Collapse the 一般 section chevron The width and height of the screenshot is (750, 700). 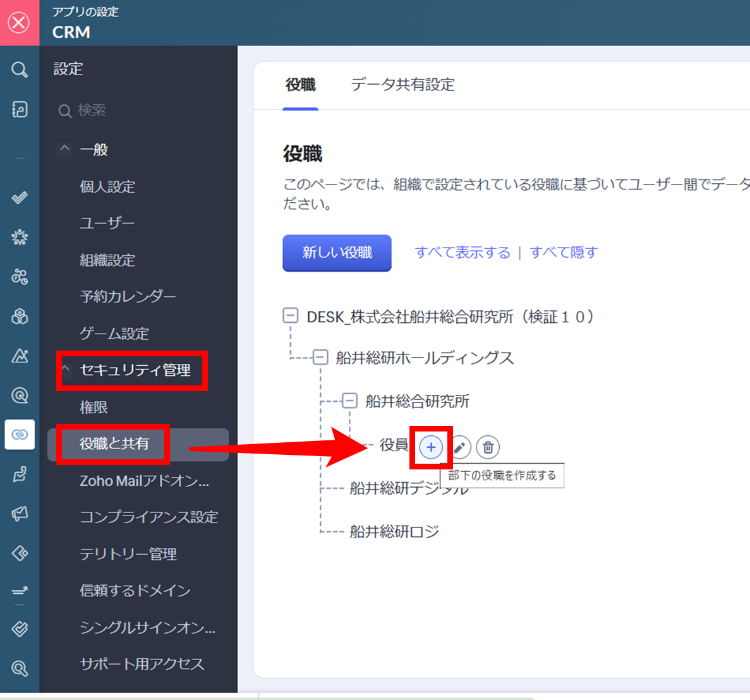click(x=64, y=149)
